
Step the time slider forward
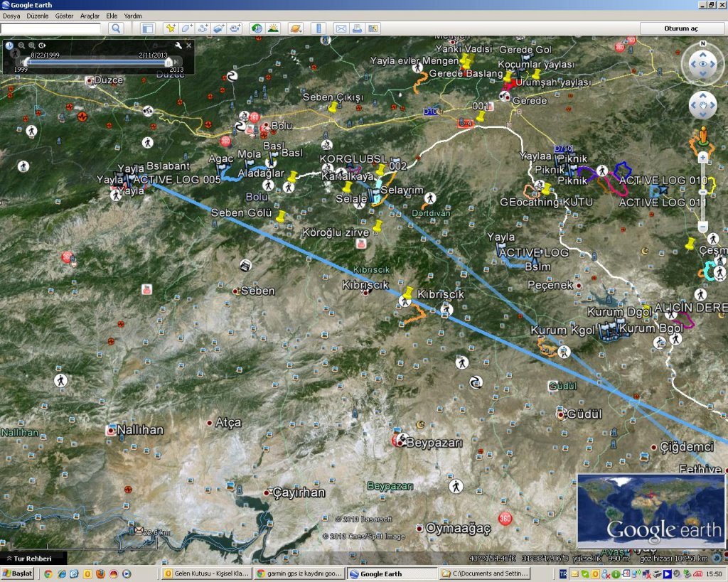[176, 62]
